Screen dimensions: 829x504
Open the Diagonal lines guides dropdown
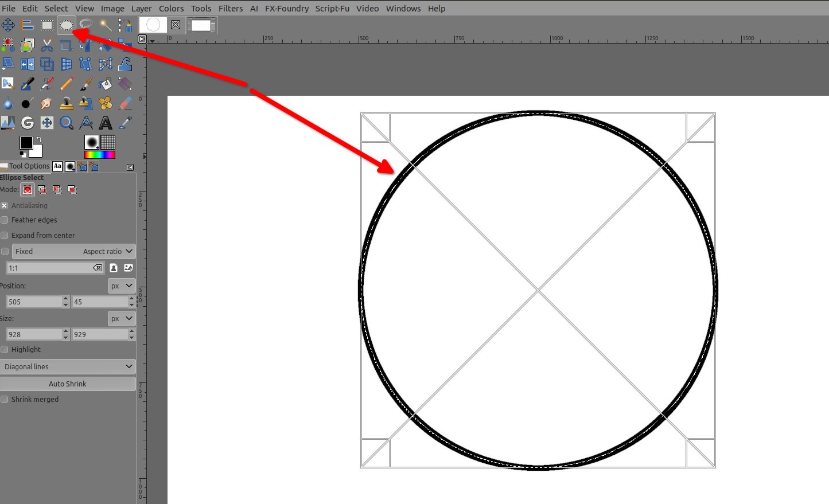68,366
